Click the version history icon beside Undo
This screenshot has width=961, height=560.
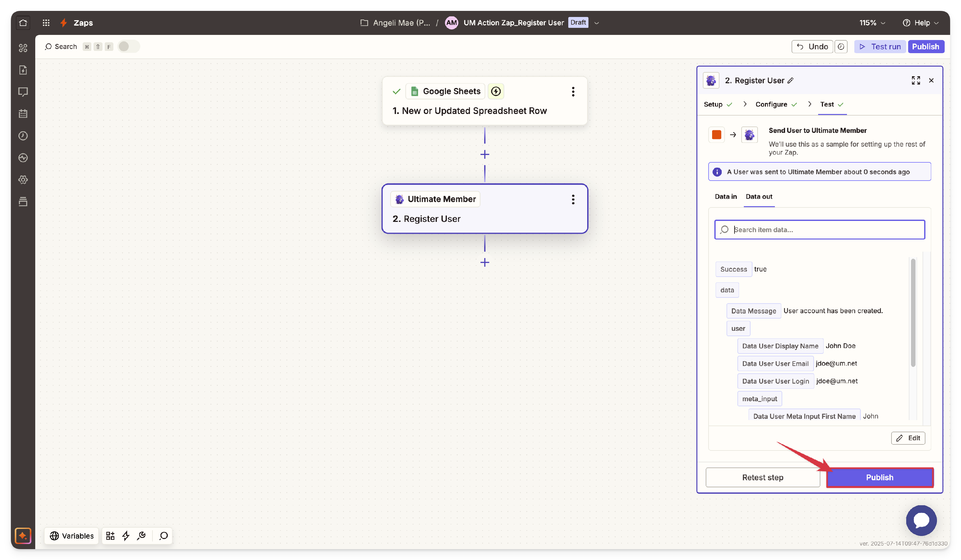841,46
